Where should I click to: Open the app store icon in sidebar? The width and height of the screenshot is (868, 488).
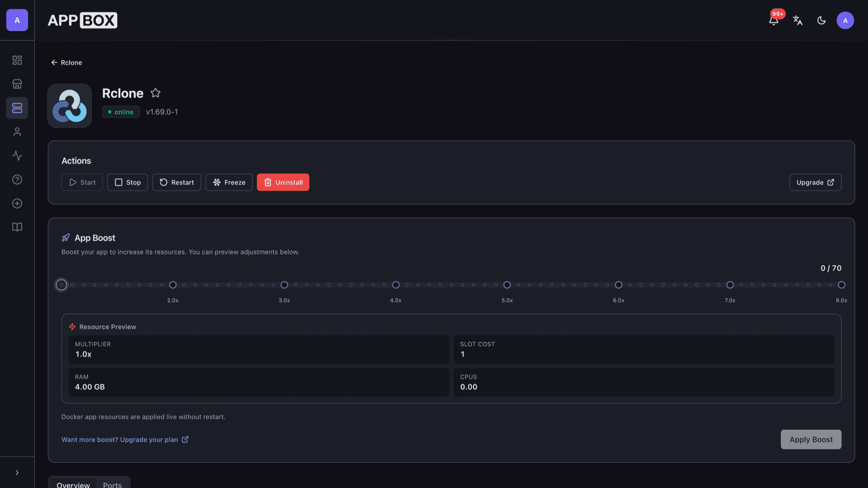pos(17,84)
